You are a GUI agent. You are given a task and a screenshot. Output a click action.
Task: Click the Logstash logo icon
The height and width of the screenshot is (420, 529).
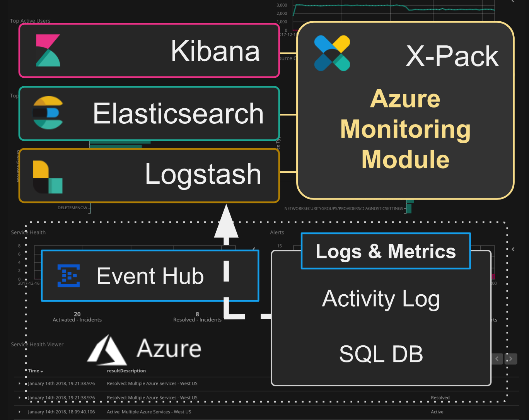[48, 177]
